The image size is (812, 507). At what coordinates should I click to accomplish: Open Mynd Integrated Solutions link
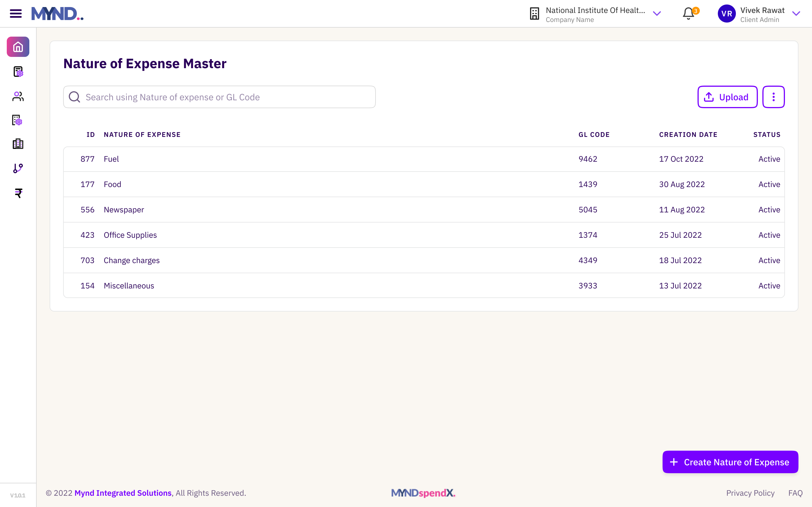[x=123, y=493]
